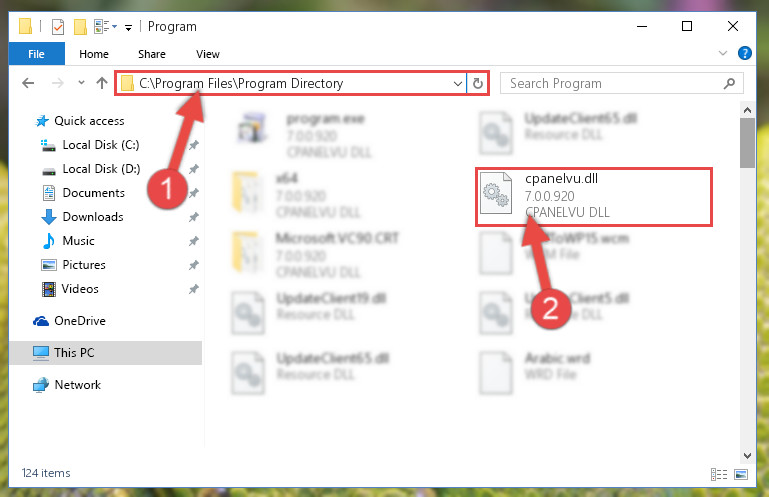Click the New folder icon in quick toolbar
This screenshot has width=769, height=497.
tap(80, 26)
